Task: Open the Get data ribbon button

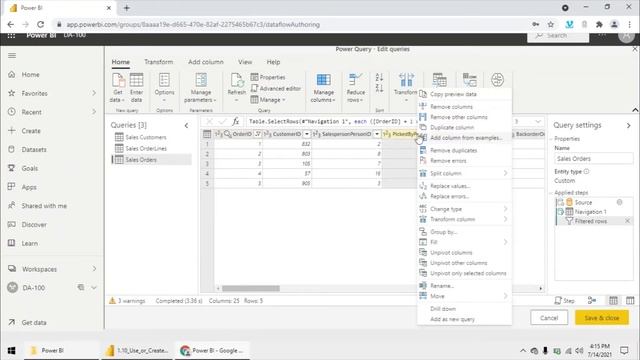Action: click(118, 87)
